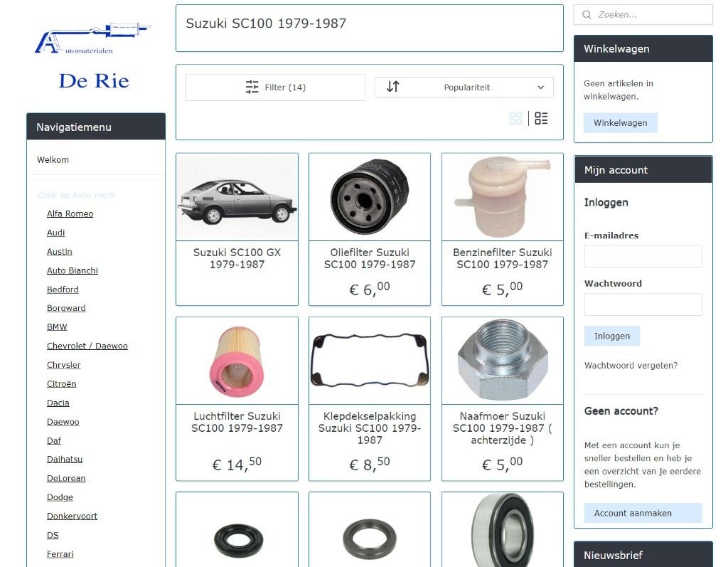This screenshot has height=567, width=728.
Task: Select Borgward brand link
Action: (x=66, y=308)
